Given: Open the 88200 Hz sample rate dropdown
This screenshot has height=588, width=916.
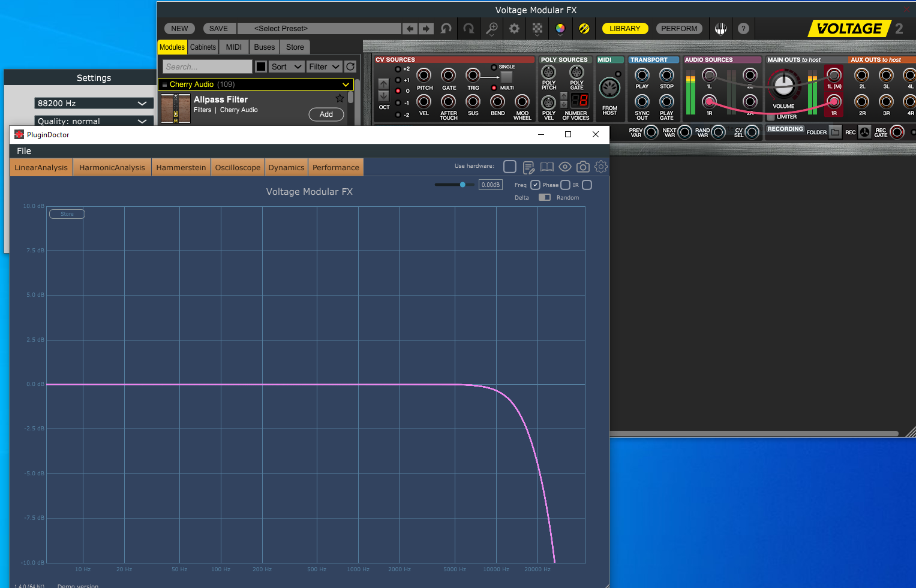Looking at the screenshot, I should coord(93,103).
